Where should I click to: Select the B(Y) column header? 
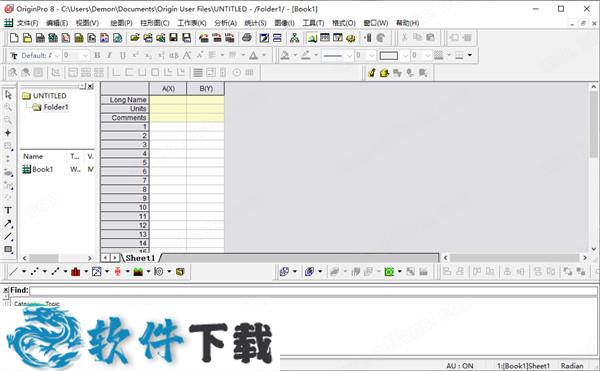click(206, 88)
